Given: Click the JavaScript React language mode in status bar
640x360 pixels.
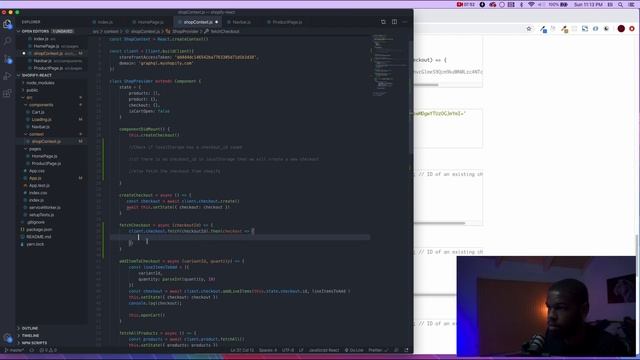Looking at the screenshot, I should click(324, 350).
